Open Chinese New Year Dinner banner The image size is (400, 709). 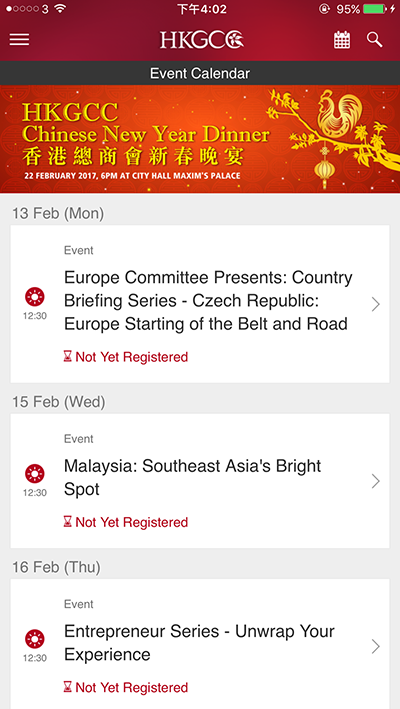[200, 139]
